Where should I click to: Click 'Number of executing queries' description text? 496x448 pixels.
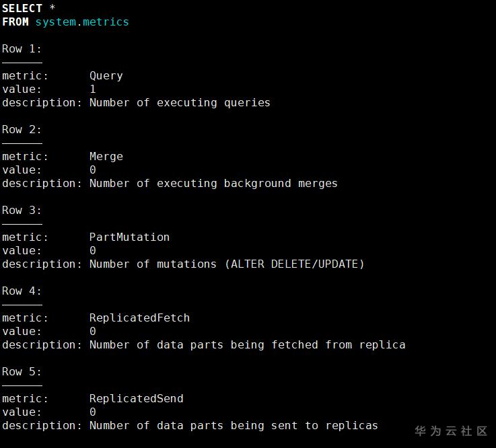click(180, 102)
